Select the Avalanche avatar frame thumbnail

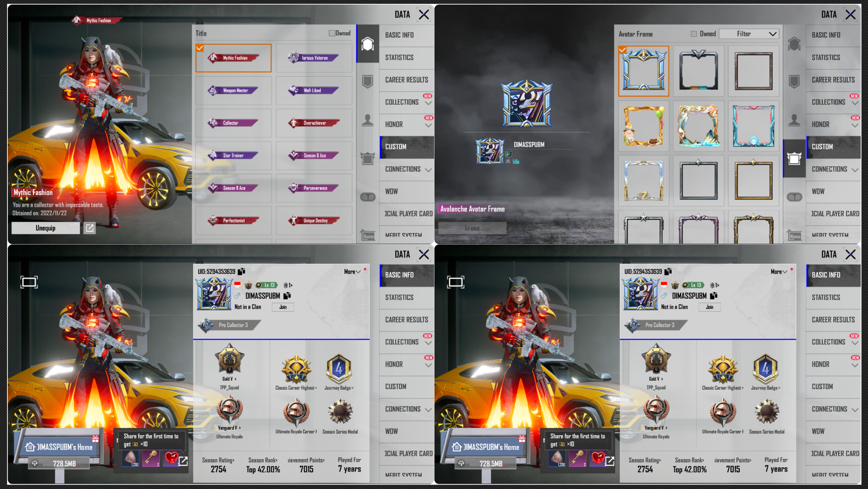click(x=644, y=71)
